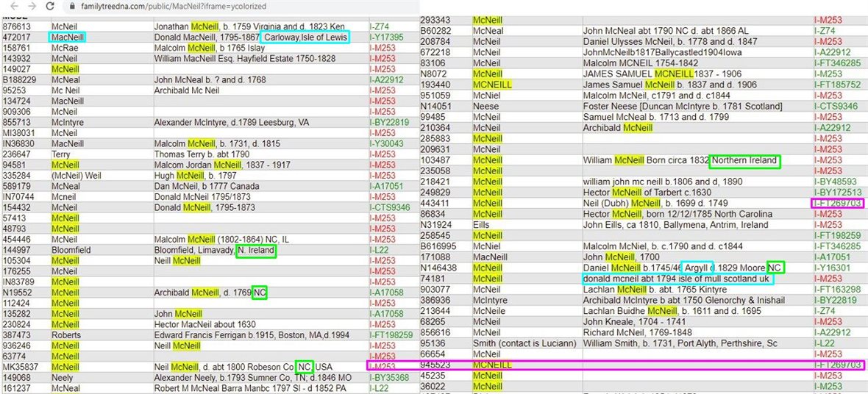
Task: Click haplogroup I-Z74 in row 876613
Action: [x=381, y=26]
